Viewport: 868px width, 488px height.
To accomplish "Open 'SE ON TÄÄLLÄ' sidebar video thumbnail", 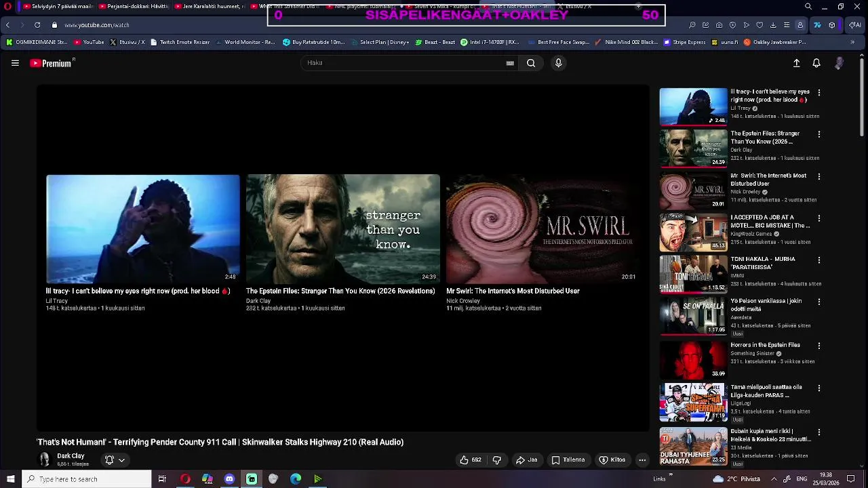I will pos(693,316).
